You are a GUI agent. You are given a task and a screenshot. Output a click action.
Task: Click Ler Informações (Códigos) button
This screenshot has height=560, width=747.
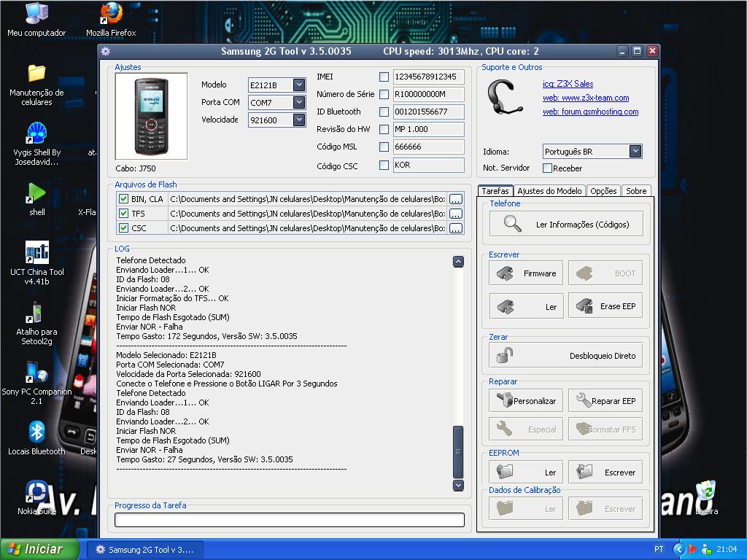coord(566,225)
